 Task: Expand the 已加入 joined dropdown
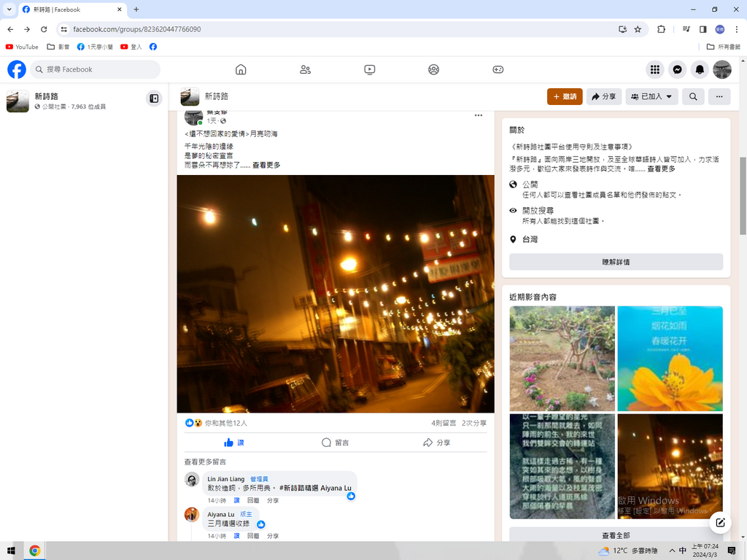coord(651,96)
